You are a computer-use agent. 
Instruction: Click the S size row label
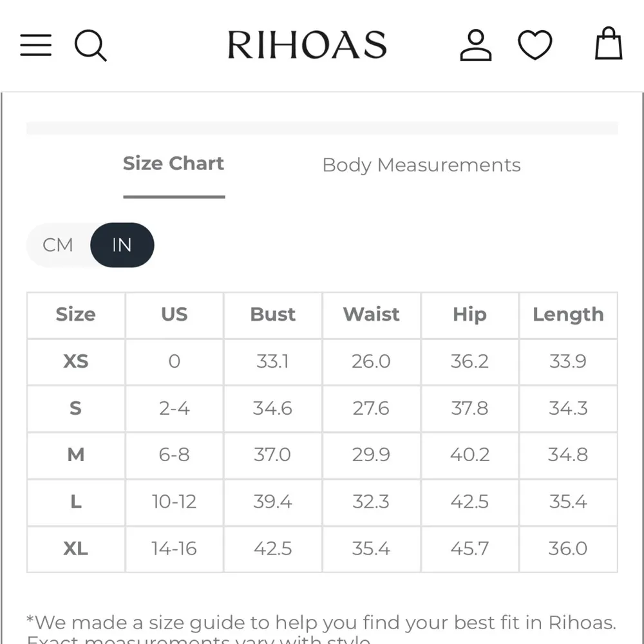pos(76,408)
